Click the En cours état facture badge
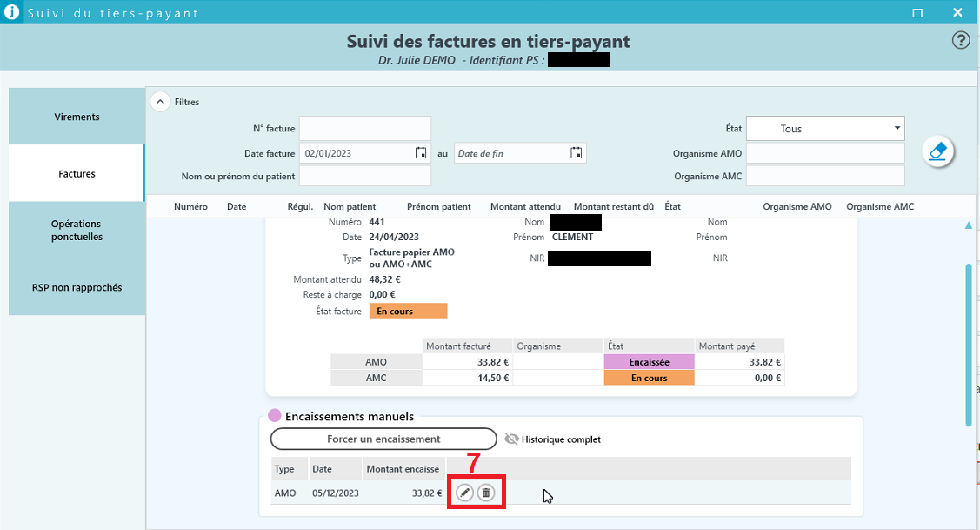Screen dimensions: 980x530 pos(408,312)
